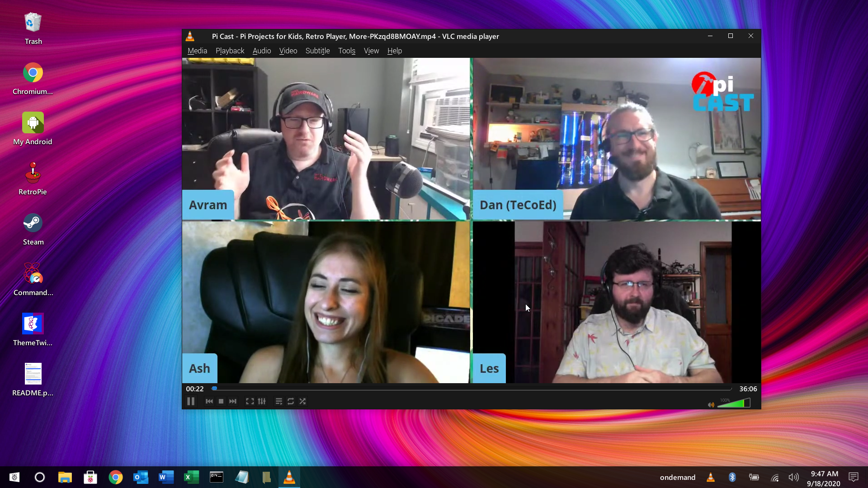The width and height of the screenshot is (868, 488).
Task: Click the previous media button
Action: pos(209,401)
